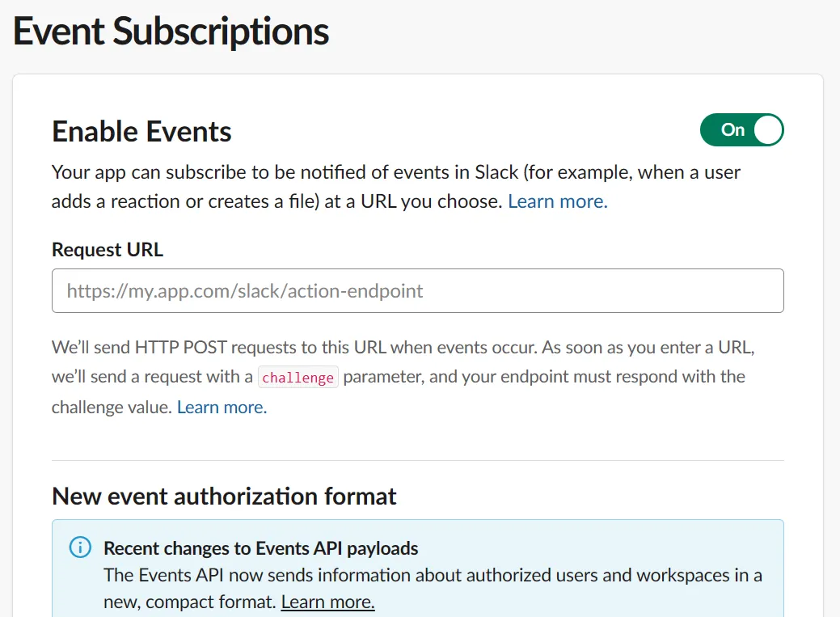Click the circled info icon in the blue banner

79,547
